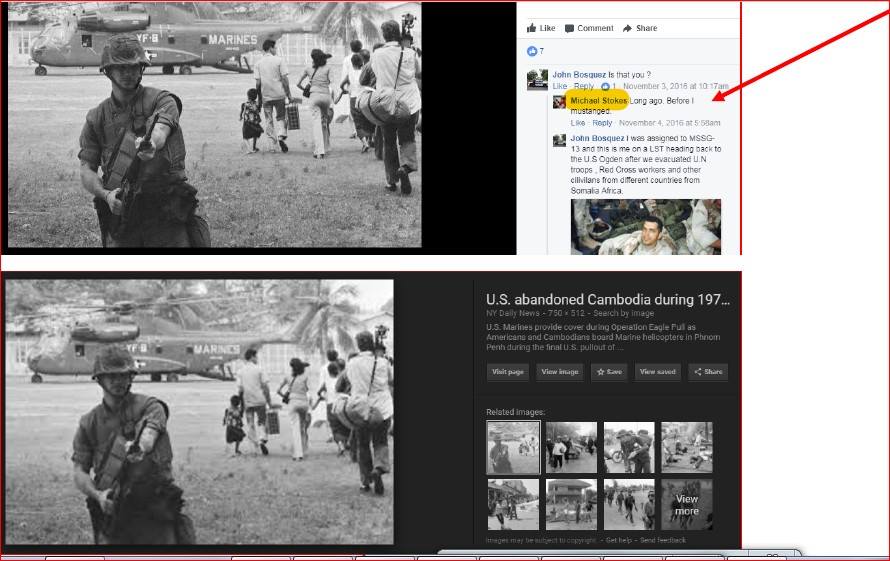Viewport: 890px width, 561px height.
Task: Open Michael Stokes profile name link
Action: pyautogui.click(x=598, y=101)
